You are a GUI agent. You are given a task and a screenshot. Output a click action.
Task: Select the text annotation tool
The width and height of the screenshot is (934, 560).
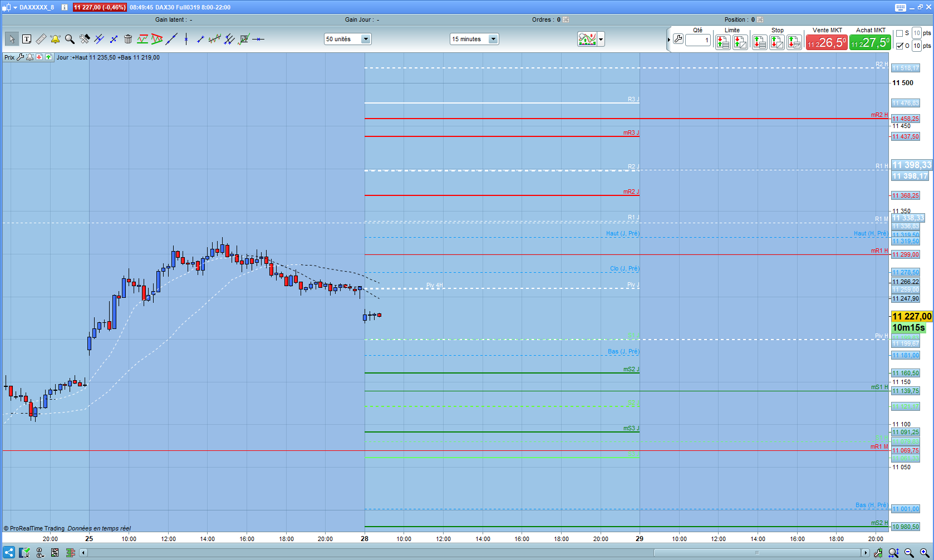click(26, 39)
